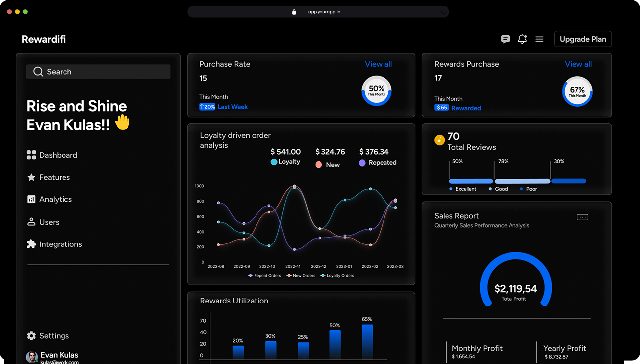Click the Integrations puzzle icon

(31, 244)
